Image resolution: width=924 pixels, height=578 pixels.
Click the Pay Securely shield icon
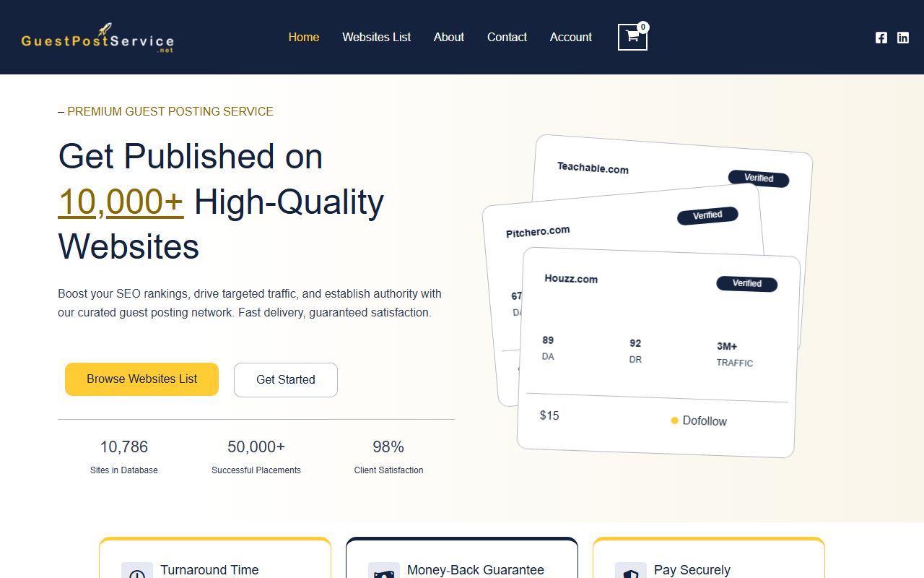[631, 571]
